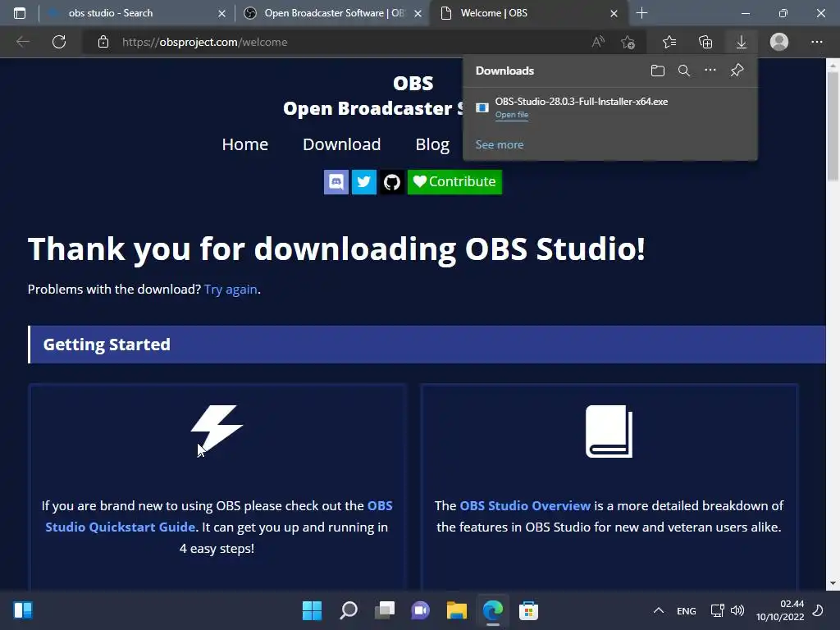This screenshot has height=630, width=840.
Task: Open File Explorer from the taskbar
Action: coord(457,610)
